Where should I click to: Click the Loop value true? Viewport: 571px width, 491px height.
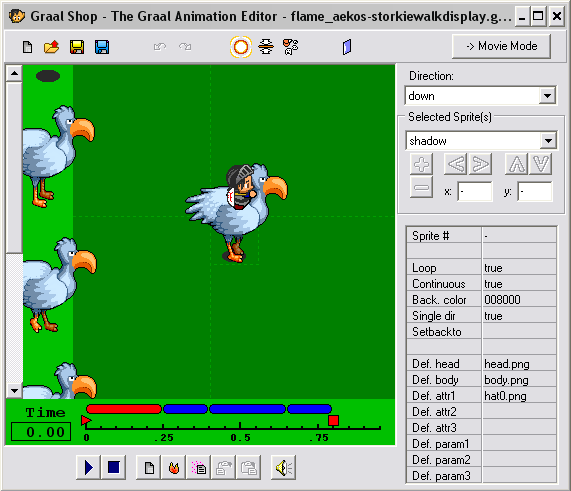coord(519,268)
